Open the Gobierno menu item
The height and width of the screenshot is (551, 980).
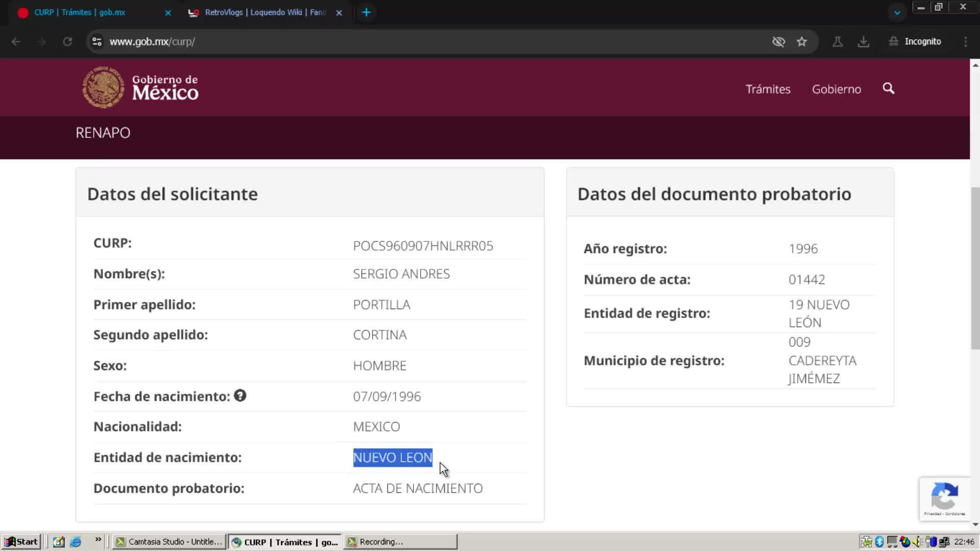coord(836,89)
